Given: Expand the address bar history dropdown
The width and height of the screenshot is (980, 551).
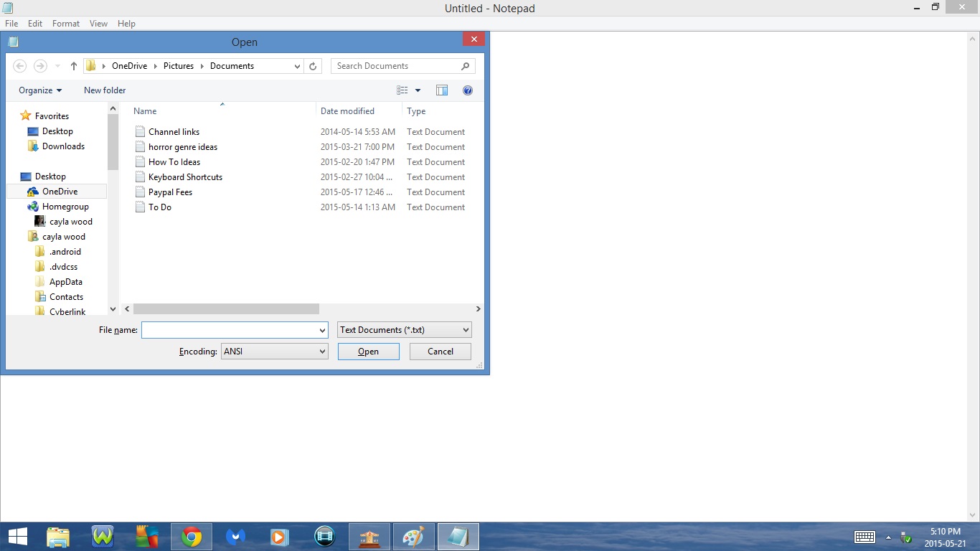Looking at the screenshot, I should (298, 66).
